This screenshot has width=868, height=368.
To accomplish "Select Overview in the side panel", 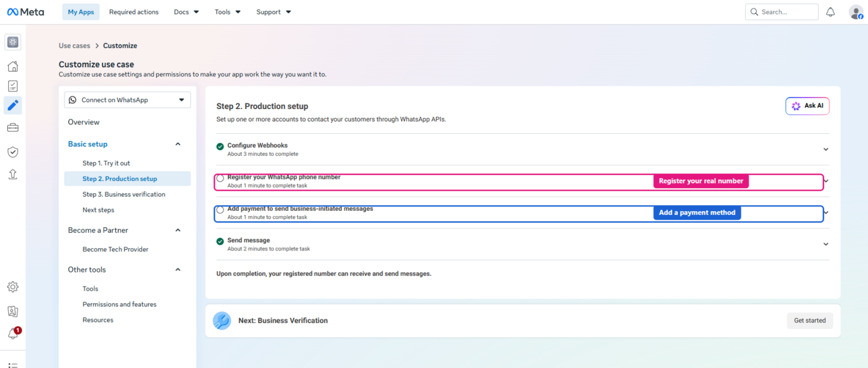I will click(x=84, y=122).
